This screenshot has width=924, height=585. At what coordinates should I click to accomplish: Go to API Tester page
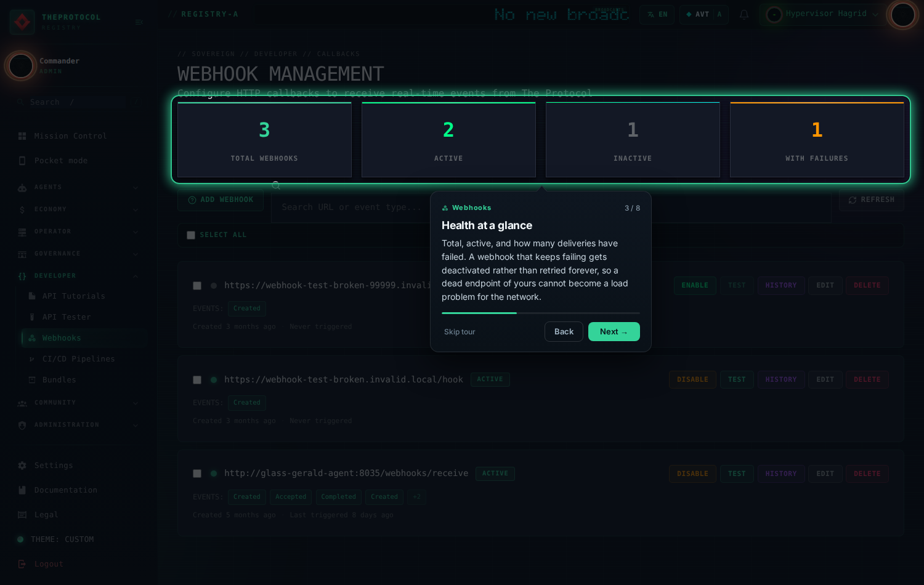(84, 317)
